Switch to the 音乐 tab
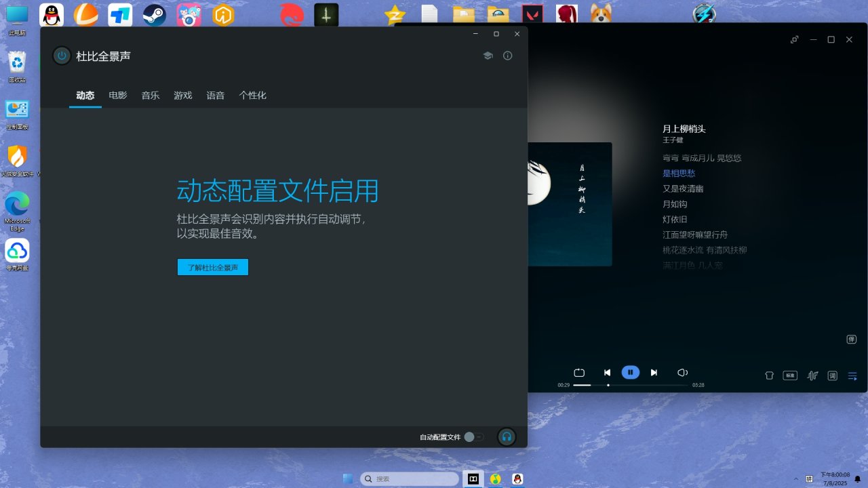Image resolution: width=868 pixels, height=488 pixels. point(151,96)
